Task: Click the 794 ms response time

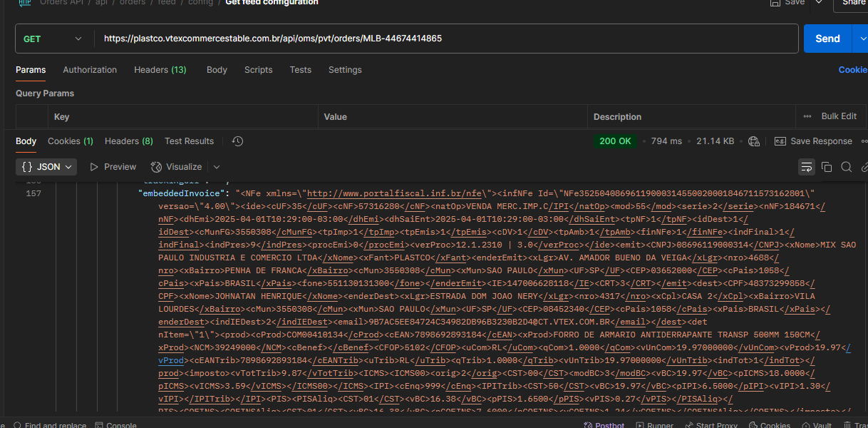Action: [666, 141]
